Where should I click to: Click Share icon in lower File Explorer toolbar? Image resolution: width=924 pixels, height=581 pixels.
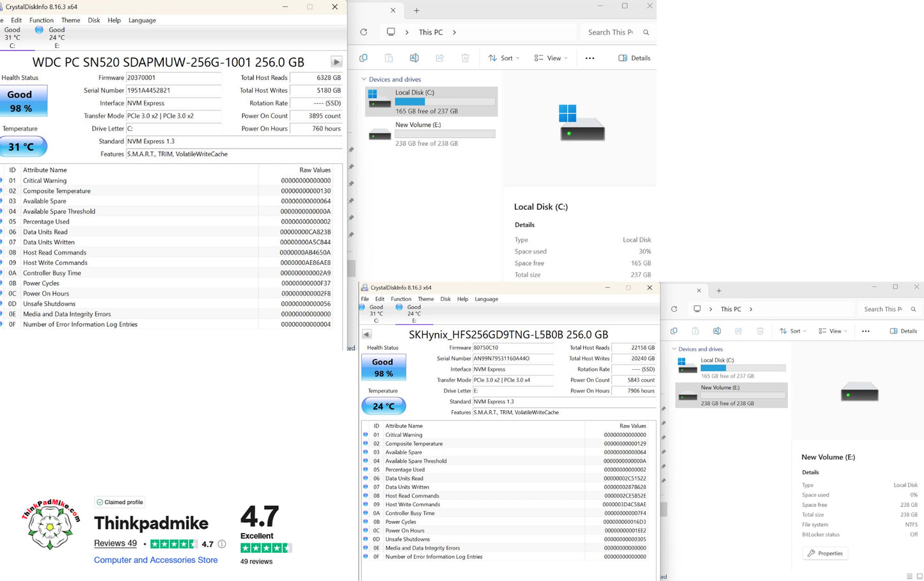739,331
